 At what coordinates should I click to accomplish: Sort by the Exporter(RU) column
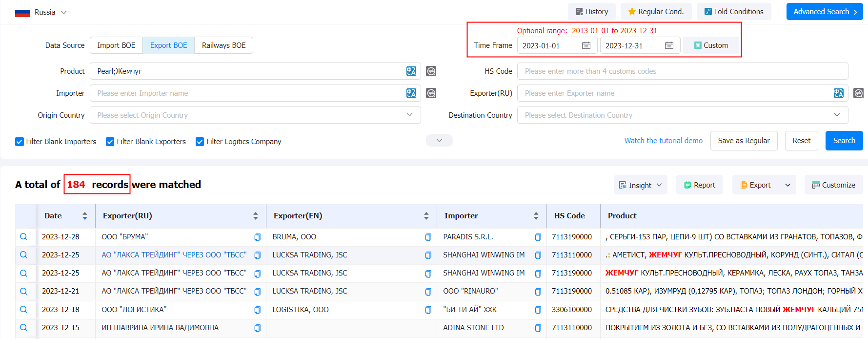(255, 216)
